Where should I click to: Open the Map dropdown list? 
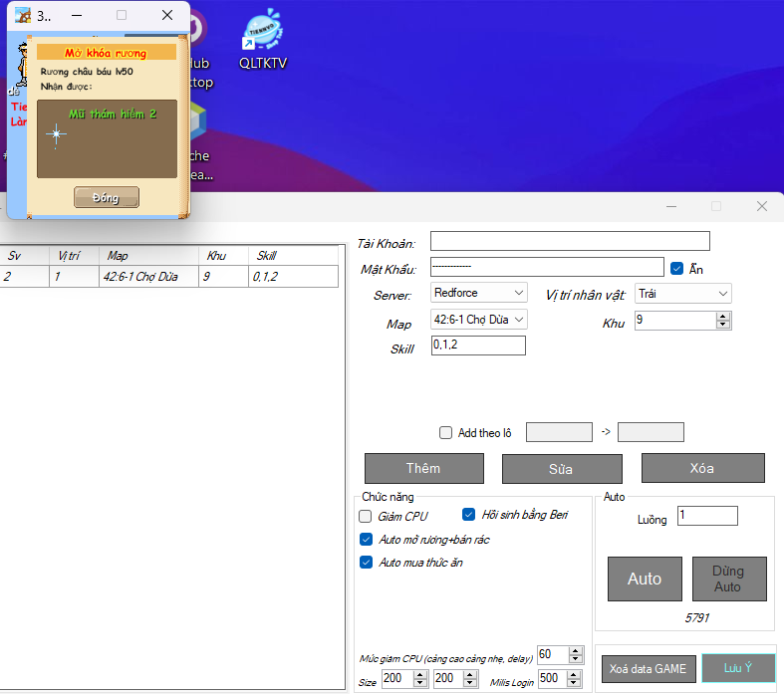pyautogui.click(x=478, y=320)
